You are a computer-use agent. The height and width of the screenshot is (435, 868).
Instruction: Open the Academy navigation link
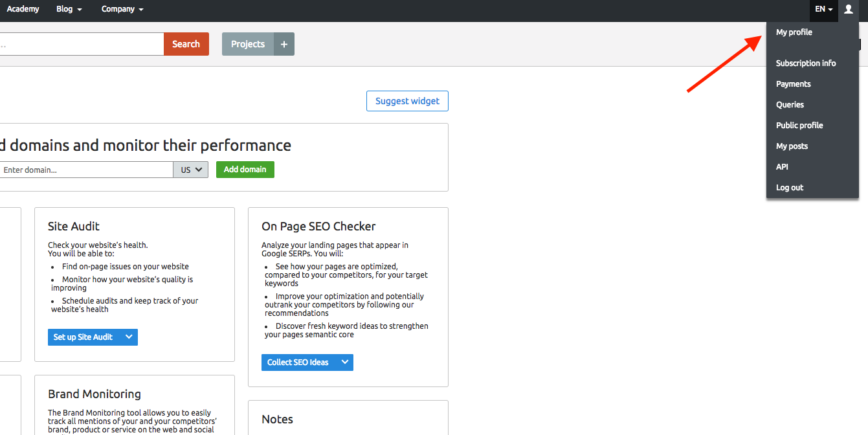point(23,9)
